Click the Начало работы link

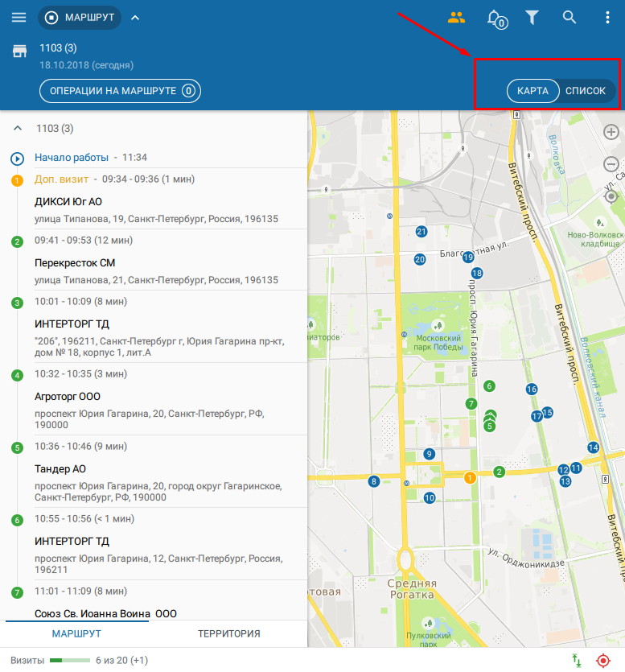click(x=72, y=157)
